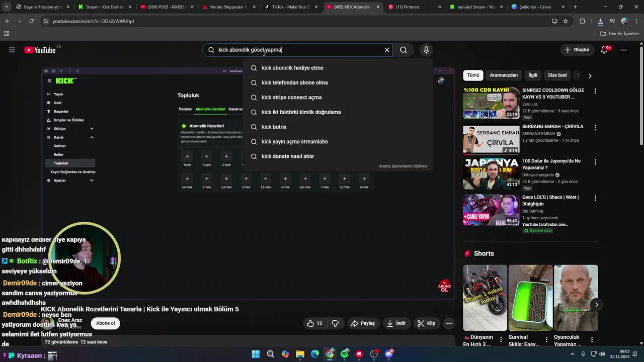The height and width of the screenshot is (362, 644).
Task: Like the video with thumbs up
Action: (314, 323)
